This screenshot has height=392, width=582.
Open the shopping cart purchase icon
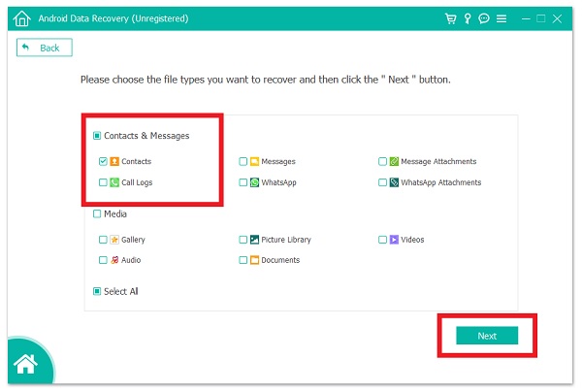coord(451,18)
